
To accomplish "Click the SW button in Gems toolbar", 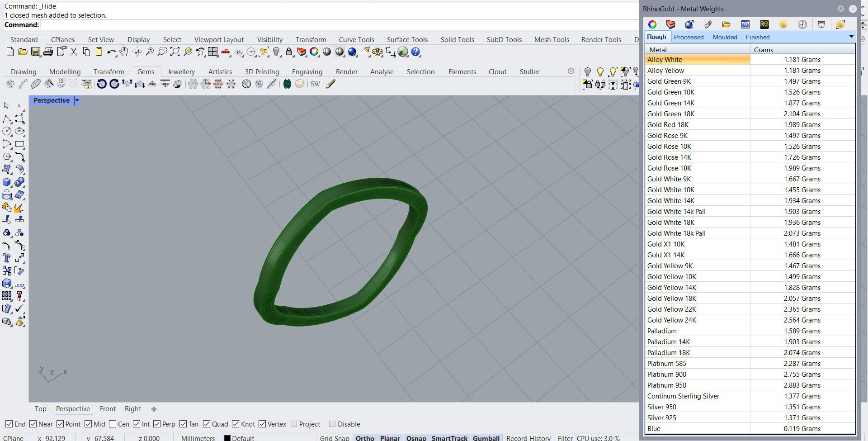I will [x=315, y=84].
